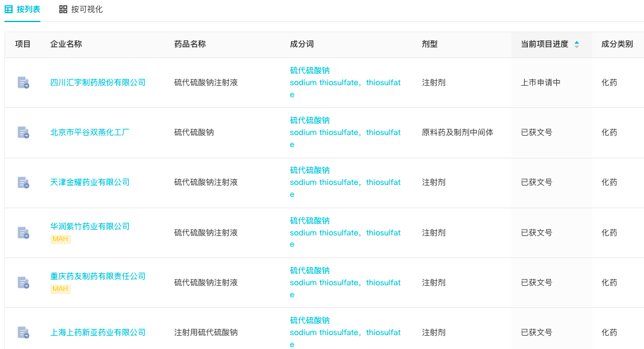Viewport: 644px width, 349px height.
Task: Open 硫代硫酸钠 ingredient link in first row
Action: point(309,70)
